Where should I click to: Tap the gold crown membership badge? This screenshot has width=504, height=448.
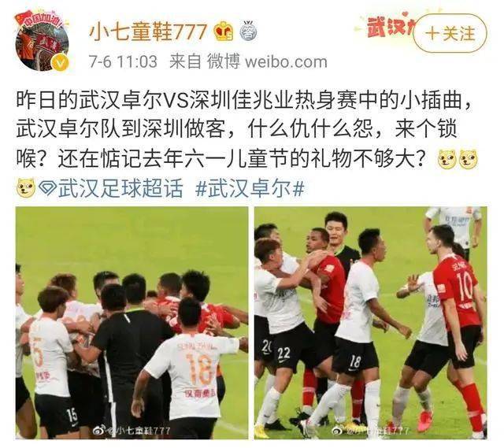point(224,31)
